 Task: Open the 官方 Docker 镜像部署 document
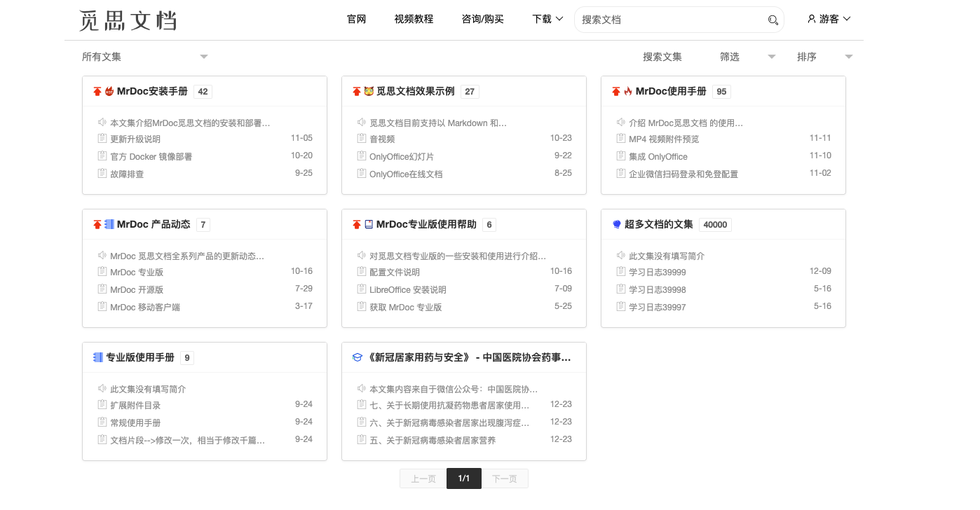pos(151,156)
